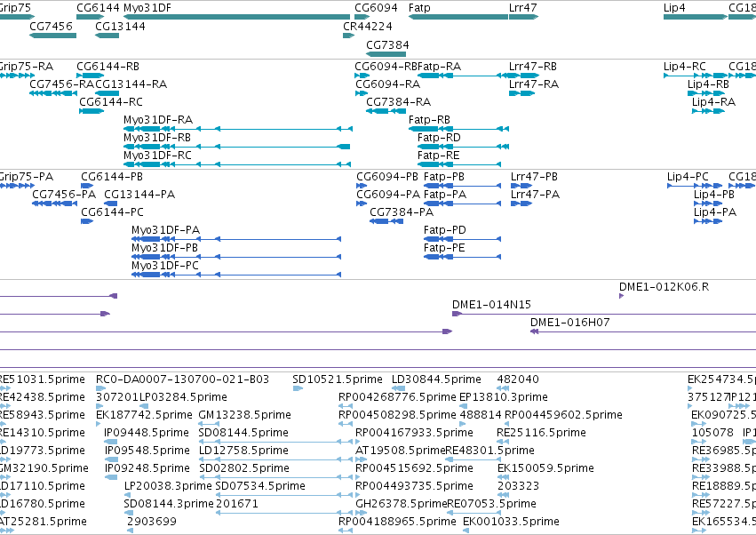This screenshot has height=535, width=756.
Task: Click the Lip4-RC transcript label
Action: tap(685, 66)
